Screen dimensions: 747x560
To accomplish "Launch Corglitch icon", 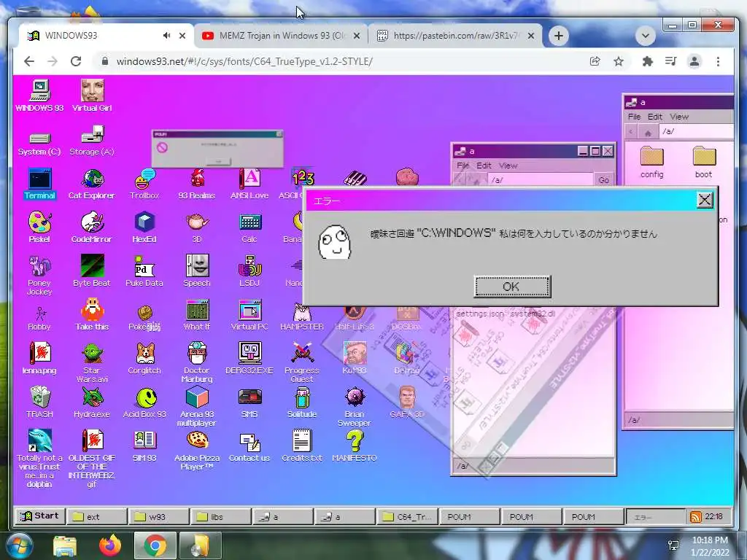I will point(144,358).
